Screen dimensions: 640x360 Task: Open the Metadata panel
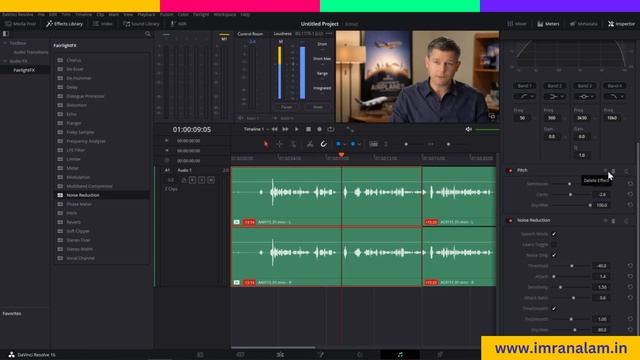coord(584,24)
